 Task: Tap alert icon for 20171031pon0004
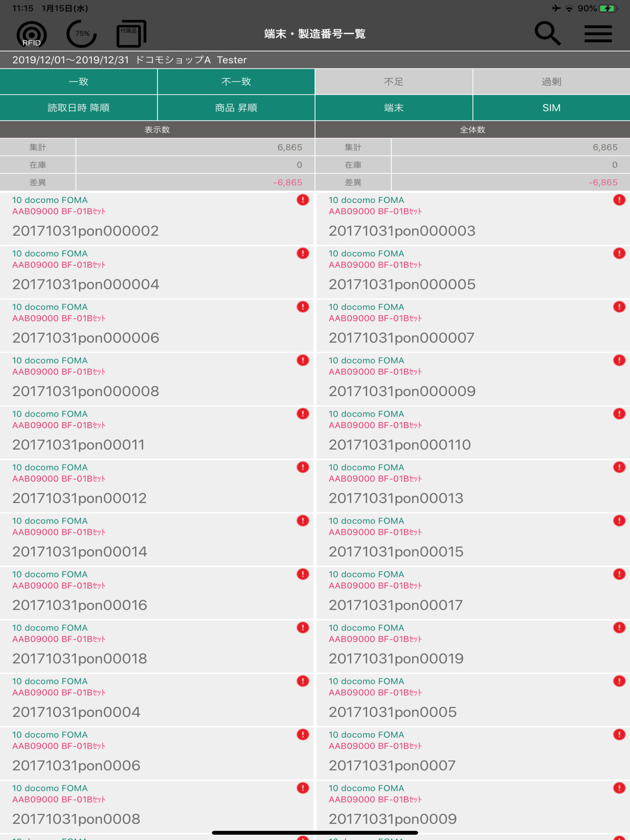coord(302,682)
